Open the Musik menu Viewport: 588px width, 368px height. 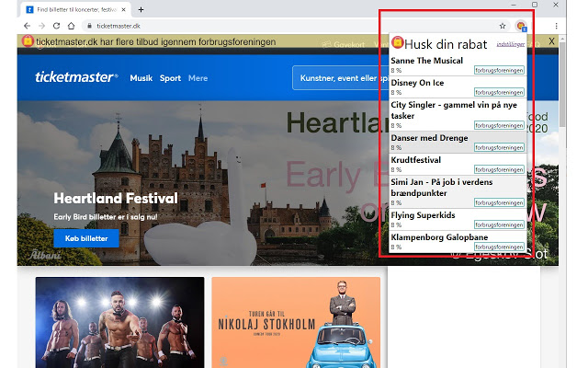tap(141, 78)
